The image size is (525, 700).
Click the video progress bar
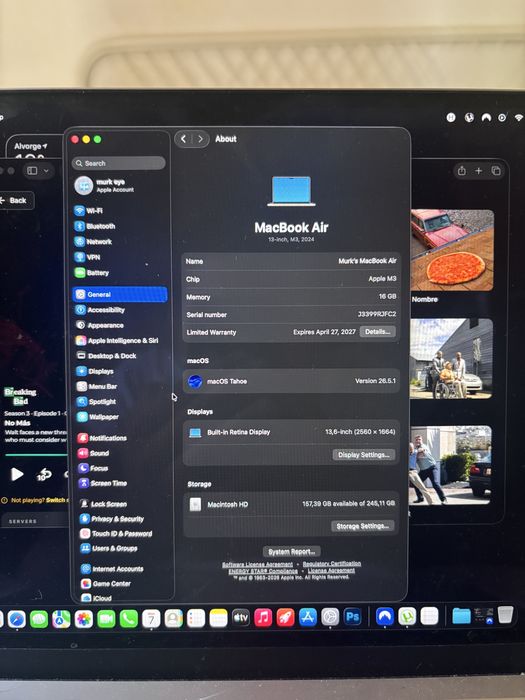pos(35,455)
